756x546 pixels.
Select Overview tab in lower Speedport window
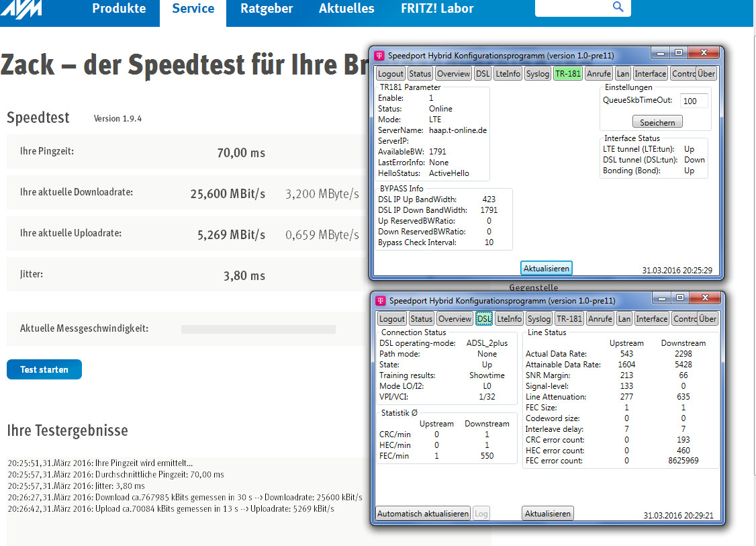point(455,319)
